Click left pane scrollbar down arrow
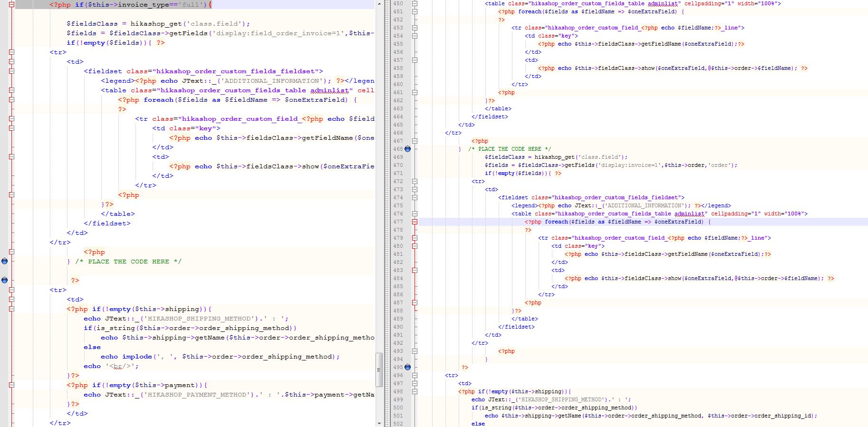The height and width of the screenshot is (427, 868). click(379, 423)
